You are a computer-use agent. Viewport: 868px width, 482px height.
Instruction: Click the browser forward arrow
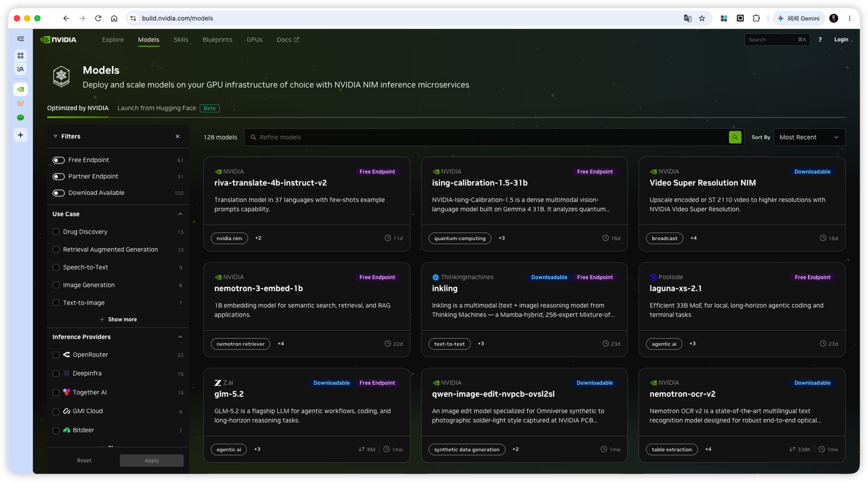(x=82, y=18)
